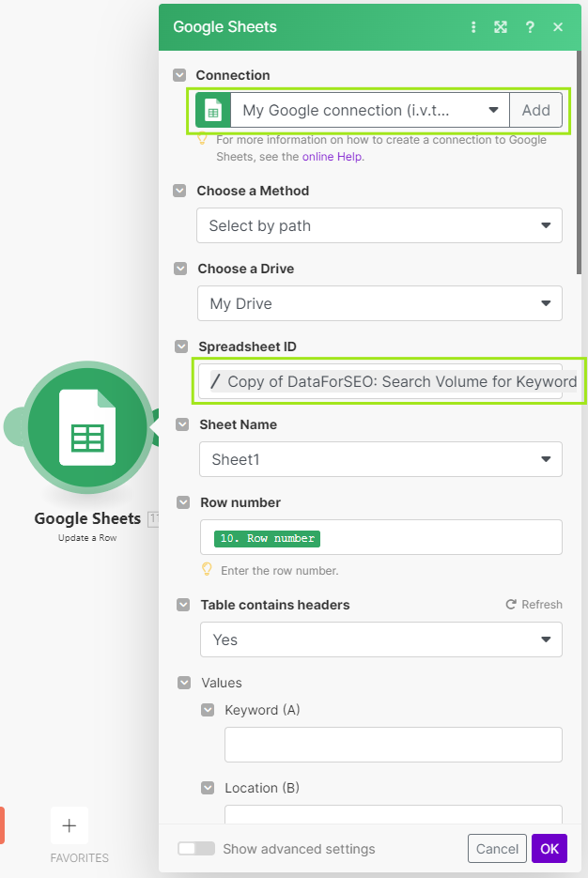Open the Table contains headers Yes dropdown
This screenshot has height=878, width=588.
381,639
